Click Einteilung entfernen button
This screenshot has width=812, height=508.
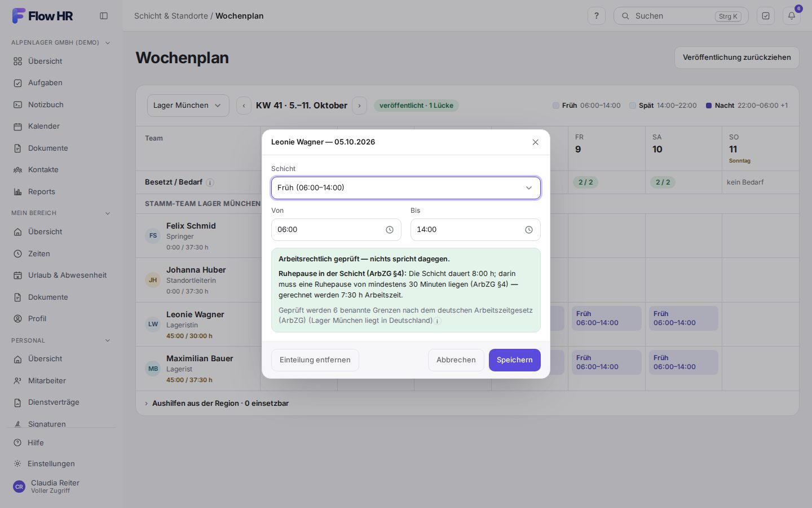315,360
